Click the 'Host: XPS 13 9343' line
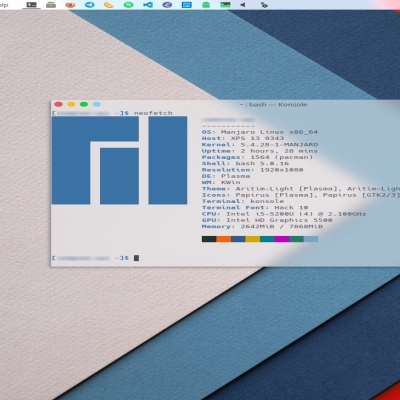The height and width of the screenshot is (400, 400). 243,138
